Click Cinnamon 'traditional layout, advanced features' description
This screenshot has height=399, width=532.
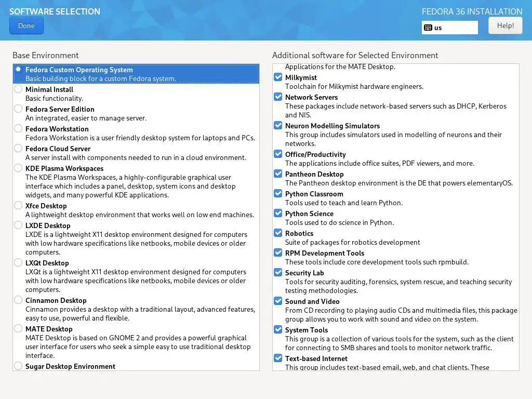140,314
